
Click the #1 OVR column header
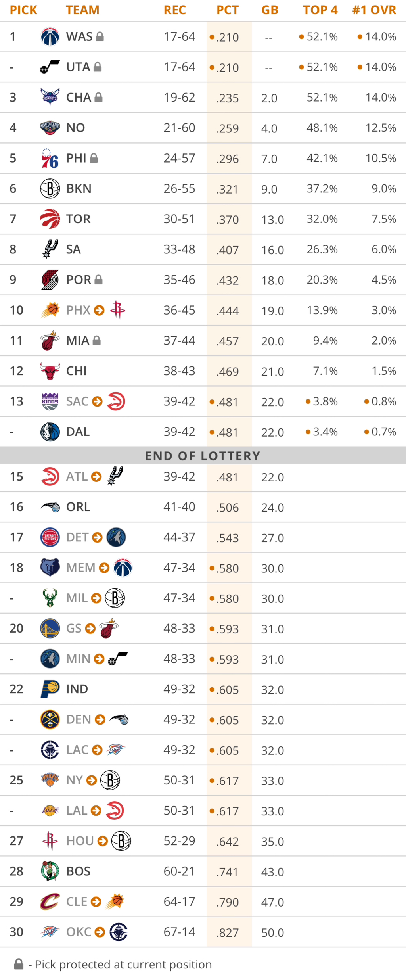coord(374,10)
